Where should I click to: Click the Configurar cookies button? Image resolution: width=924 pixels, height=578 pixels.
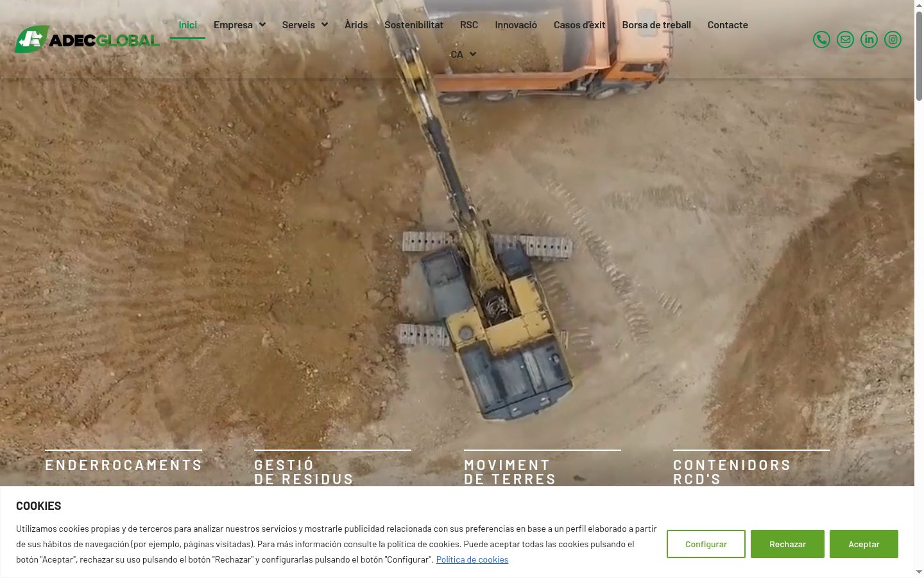(706, 544)
